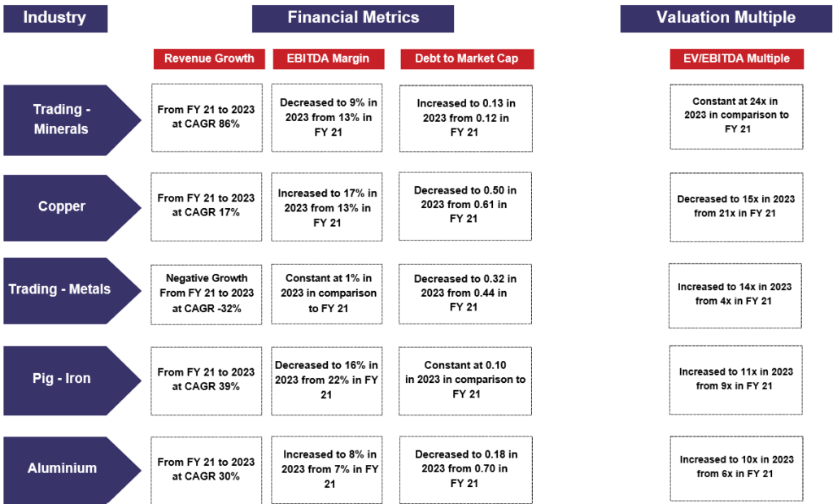The width and height of the screenshot is (833, 504).
Task: Choose the Trading - Metals arrow
Action: (63, 289)
